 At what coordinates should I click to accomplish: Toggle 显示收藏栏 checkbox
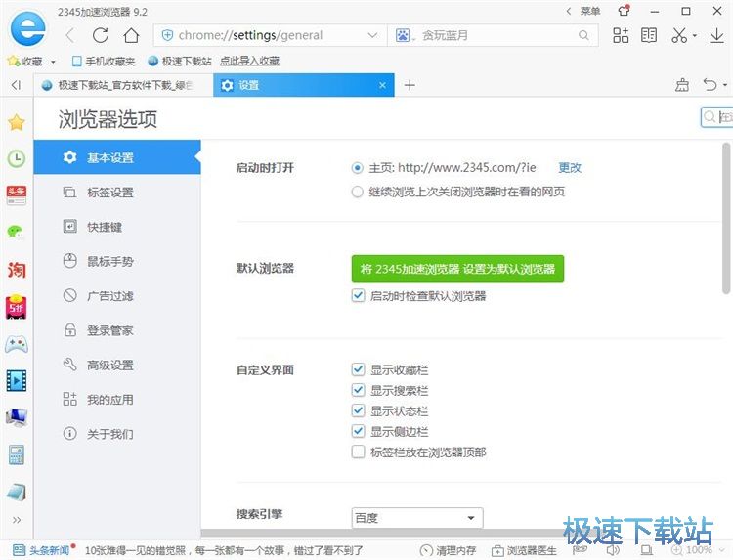pyautogui.click(x=358, y=369)
